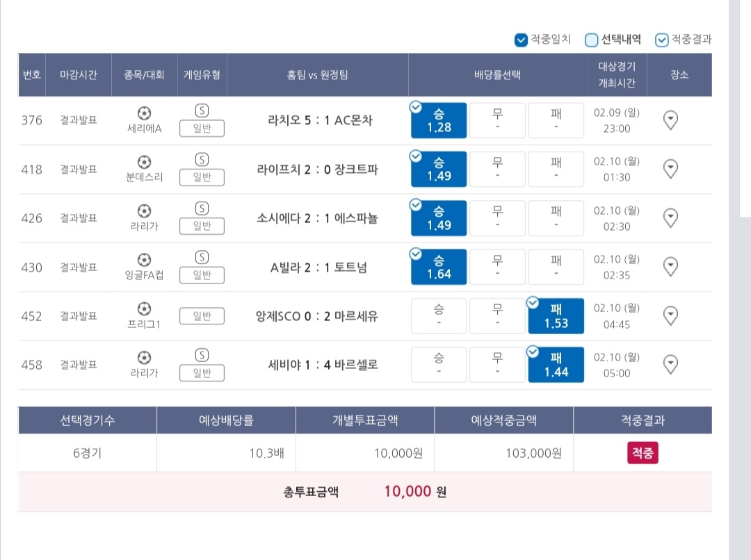Click 일반 game type button for match 376
The height and width of the screenshot is (560, 751).
(x=202, y=129)
